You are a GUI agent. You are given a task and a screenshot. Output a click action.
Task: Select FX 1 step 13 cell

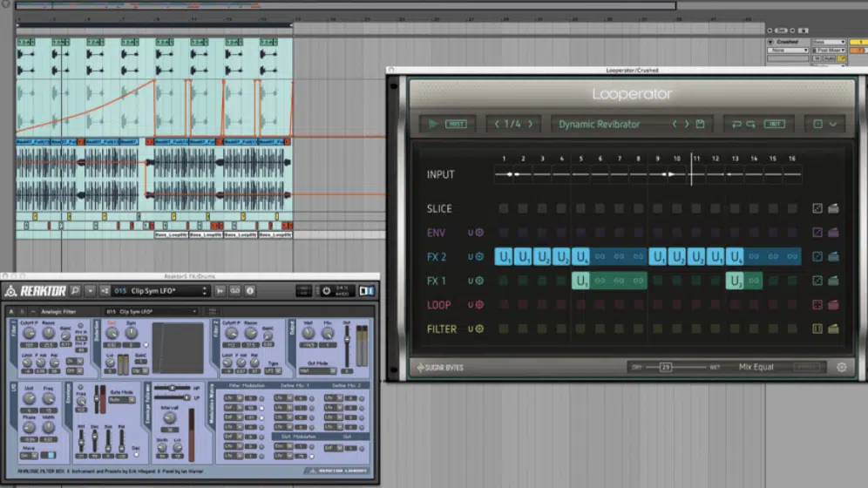click(x=735, y=281)
